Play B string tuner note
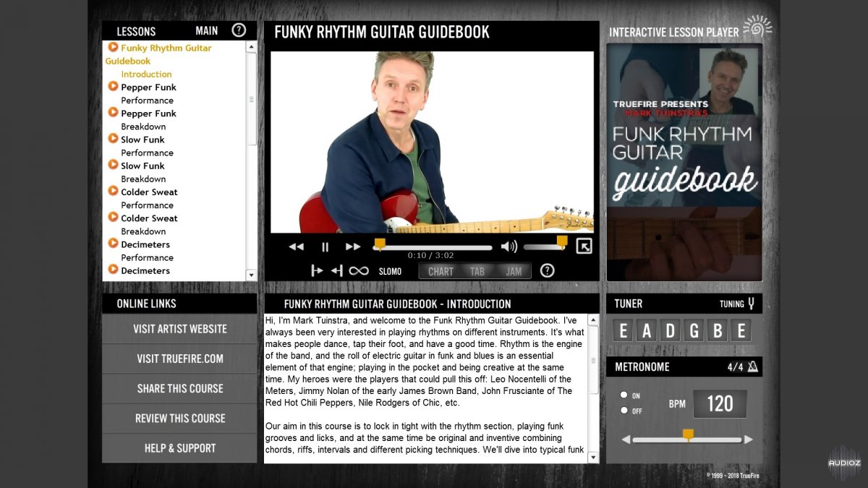The height and width of the screenshot is (488, 868). 718,331
